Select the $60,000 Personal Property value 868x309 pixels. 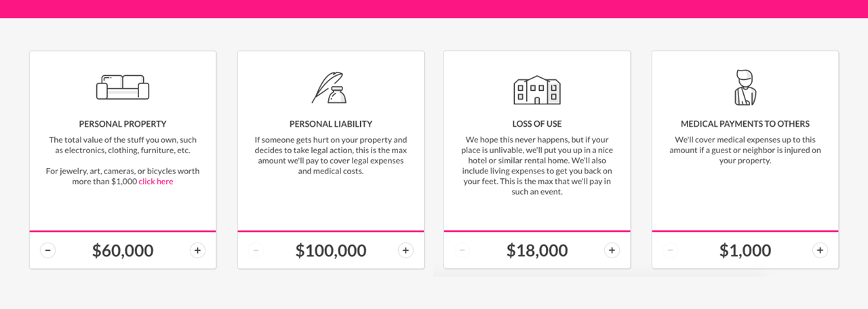pos(123,251)
